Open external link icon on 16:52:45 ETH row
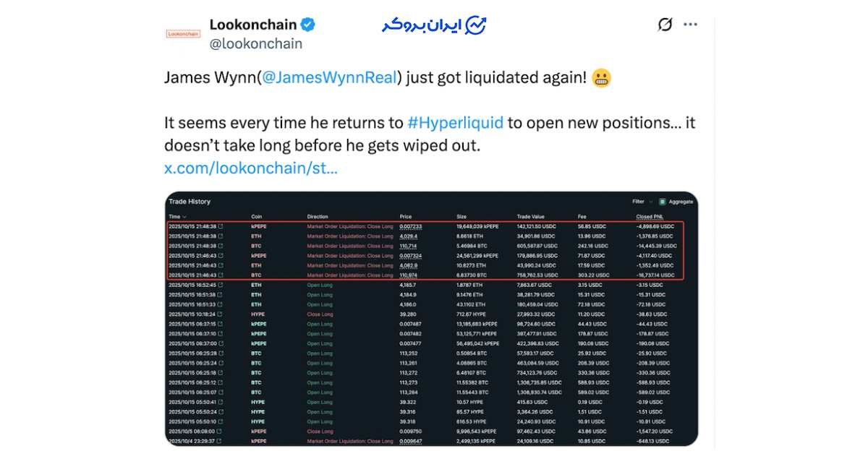Image resolution: width=868 pixels, height=454 pixels. (x=221, y=285)
